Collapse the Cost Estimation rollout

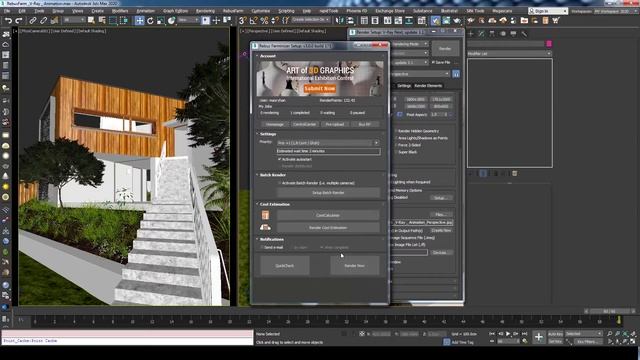coord(257,204)
